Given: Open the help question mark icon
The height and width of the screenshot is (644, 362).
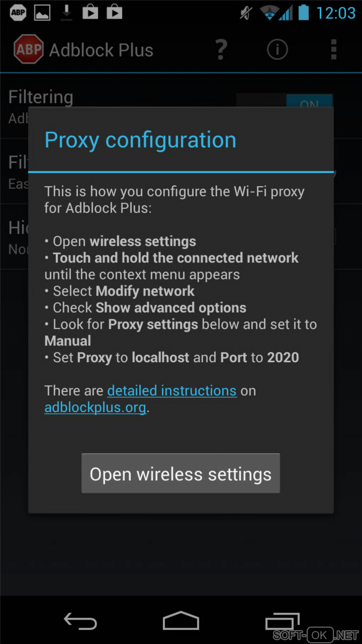Looking at the screenshot, I should pos(221,49).
